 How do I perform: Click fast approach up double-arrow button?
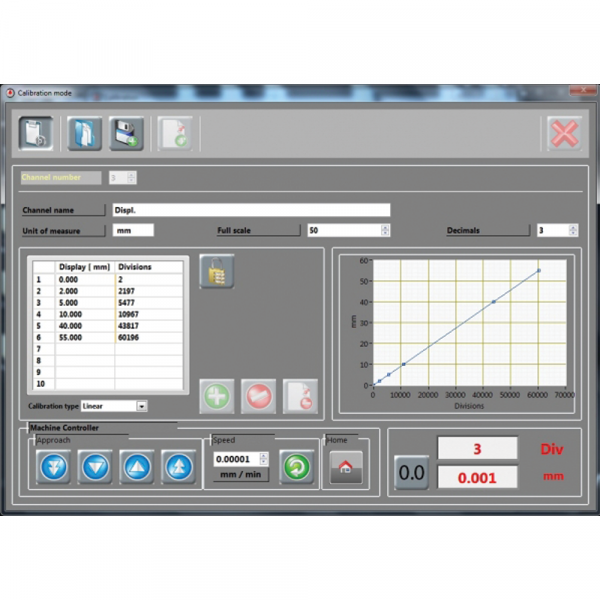click(179, 467)
